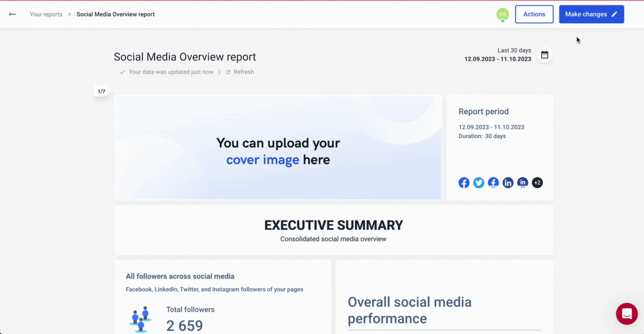Screen dimensions: 644x334
Task: Click the 2 659 total followers value
Action: click(185, 326)
